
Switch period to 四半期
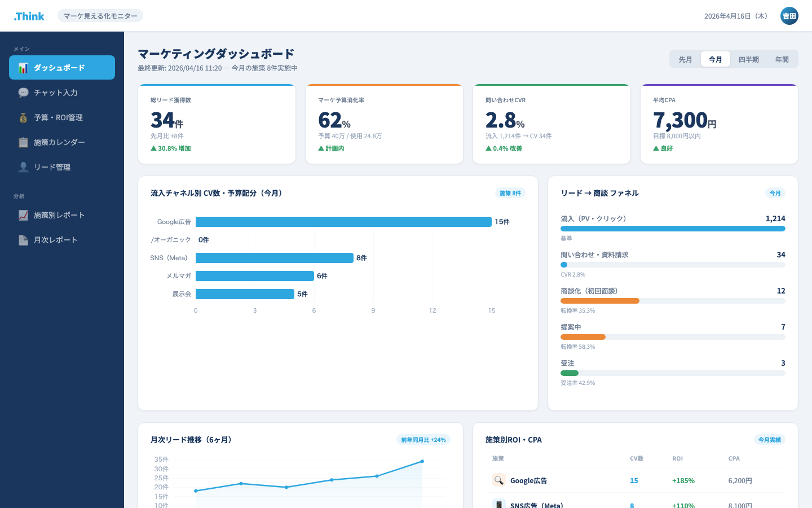748,59
